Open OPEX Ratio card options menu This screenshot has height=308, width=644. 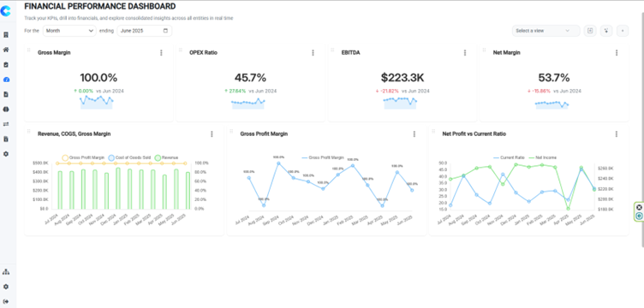pos(313,53)
